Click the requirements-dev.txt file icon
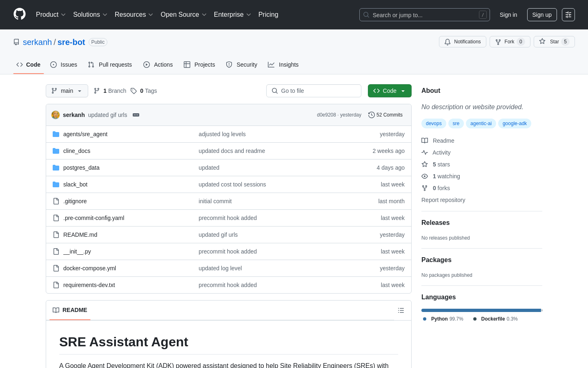 click(56, 285)
